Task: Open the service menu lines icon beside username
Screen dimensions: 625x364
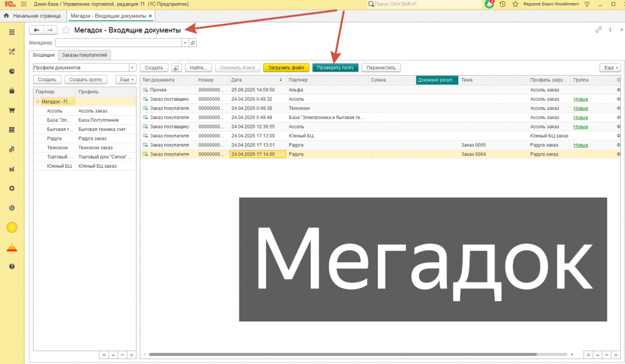Action: [587, 4]
